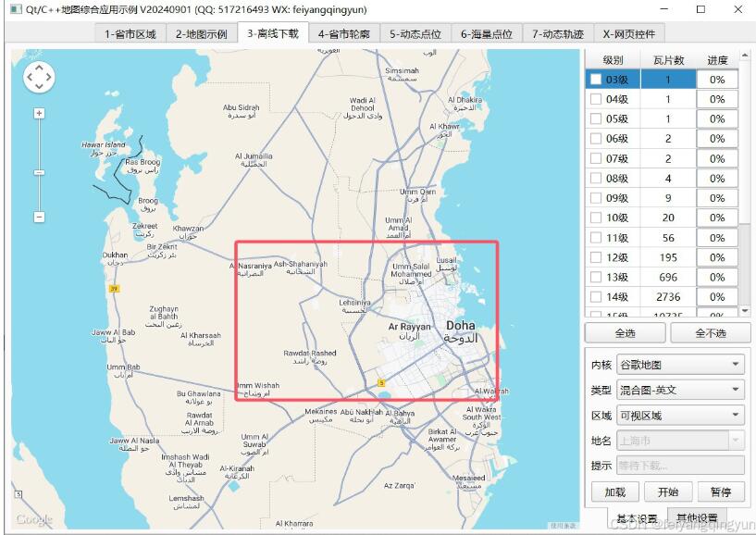Image resolution: width=756 pixels, height=535 pixels.
Task: Check the 06级 level box
Action: pyautogui.click(x=597, y=139)
